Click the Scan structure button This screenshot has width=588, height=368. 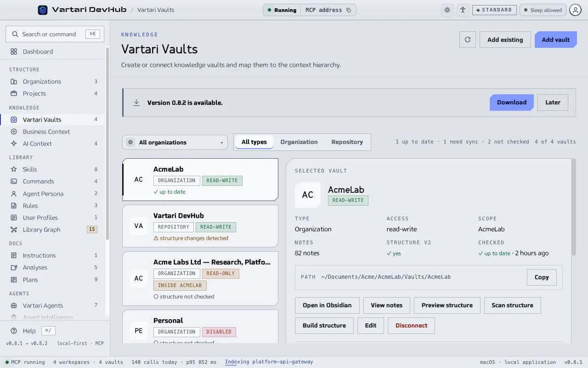point(512,305)
